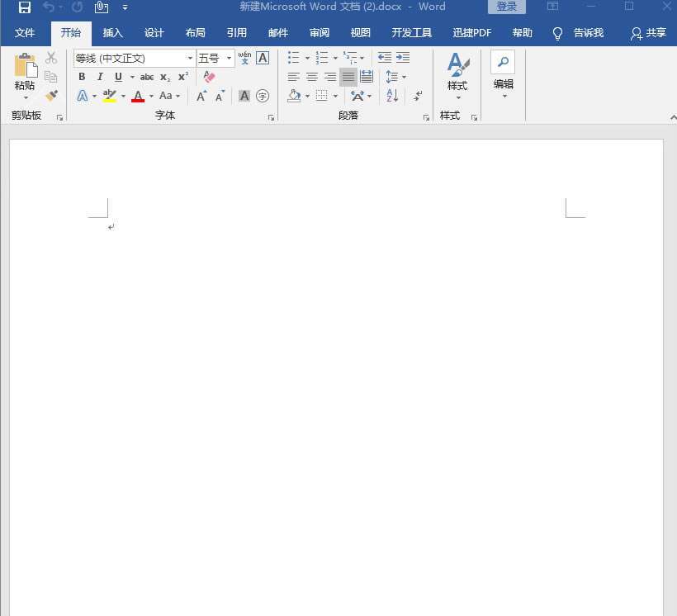Click inside the blank document page
This screenshot has height=616, width=677.
(x=330, y=372)
